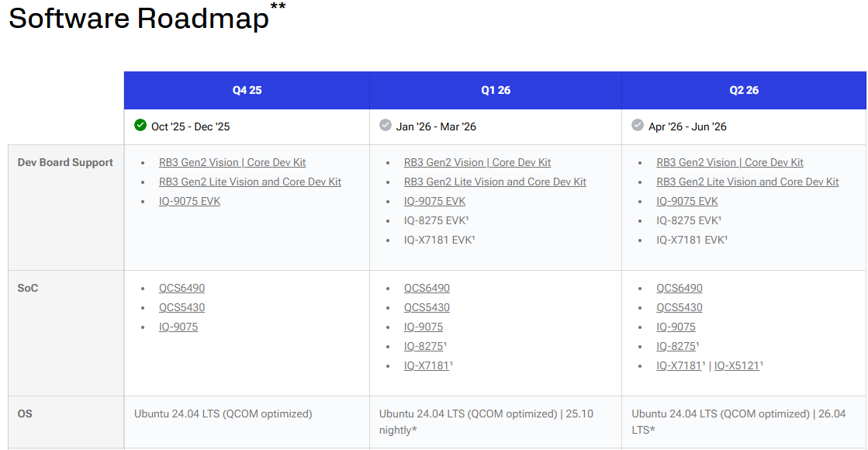
Task: Open QCS6490 SoC link in Q4 25 column
Action: coord(182,288)
